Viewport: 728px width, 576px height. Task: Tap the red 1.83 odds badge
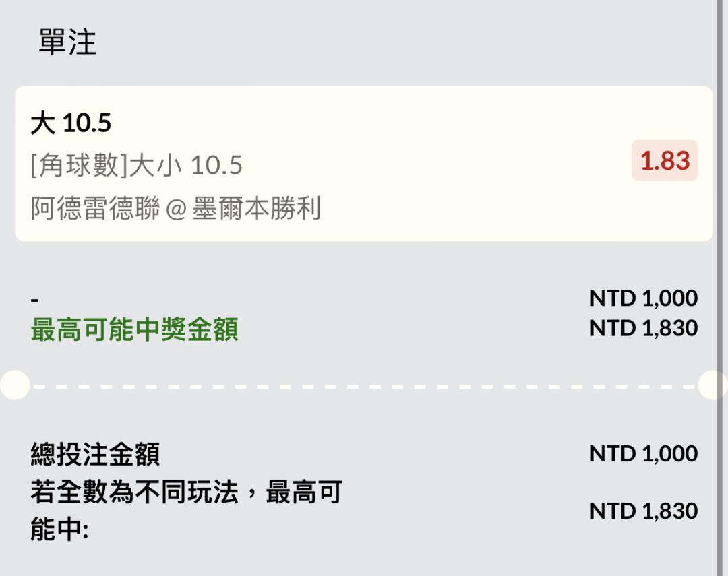(665, 161)
